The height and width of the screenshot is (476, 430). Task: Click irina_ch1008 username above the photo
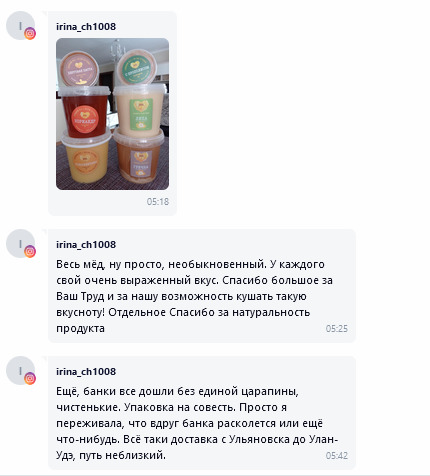(x=86, y=27)
